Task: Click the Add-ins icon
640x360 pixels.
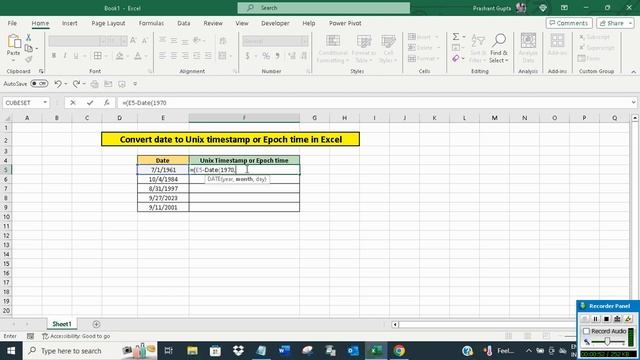Action: [557, 41]
